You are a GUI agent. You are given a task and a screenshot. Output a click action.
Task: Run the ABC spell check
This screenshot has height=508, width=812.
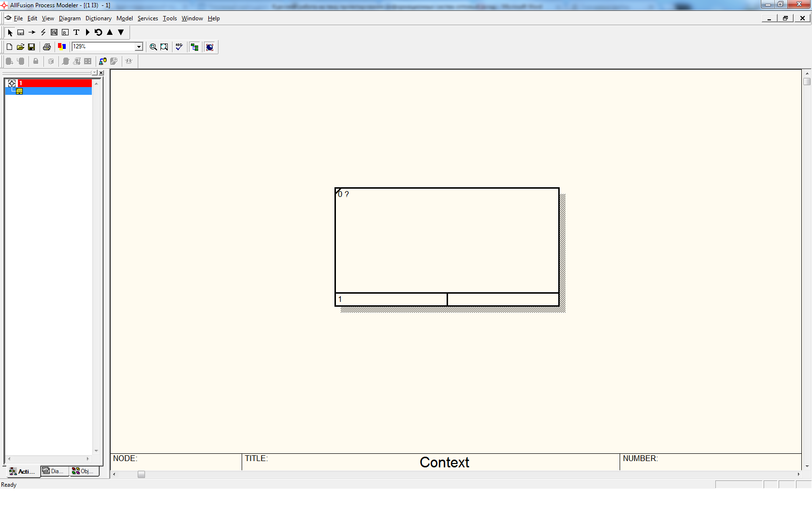pyautogui.click(x=179, y=47)
